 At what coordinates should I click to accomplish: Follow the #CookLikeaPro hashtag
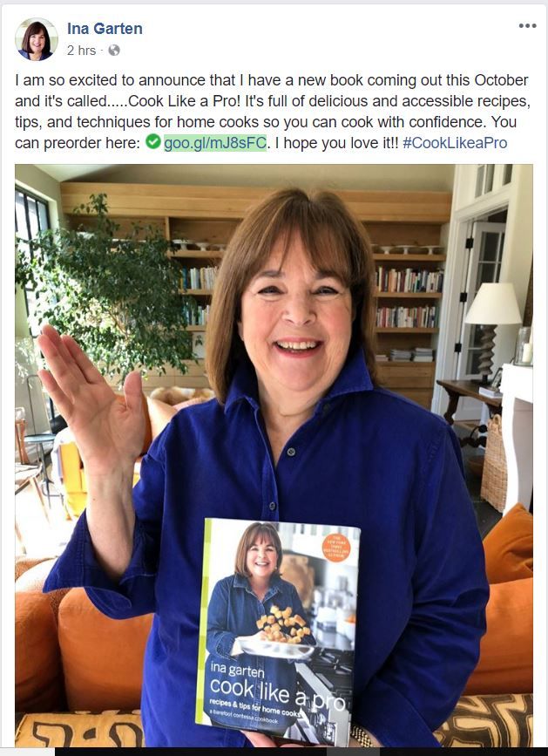pos(455,143)
